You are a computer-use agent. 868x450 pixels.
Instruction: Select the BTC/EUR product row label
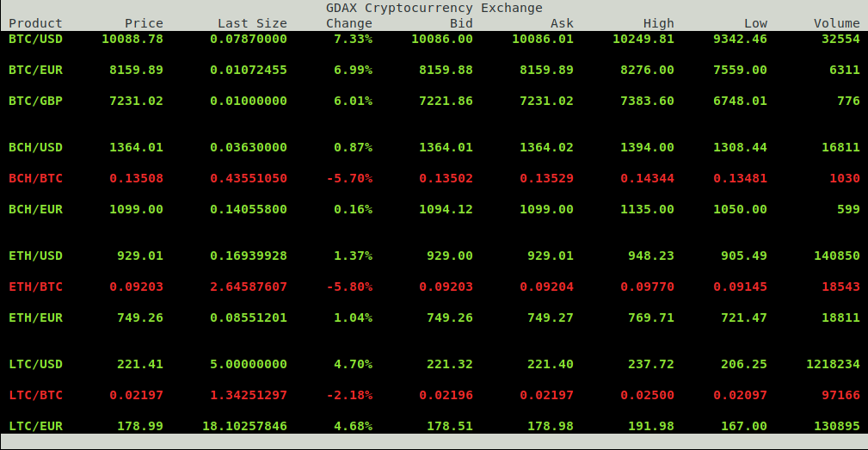coord(35,70)
